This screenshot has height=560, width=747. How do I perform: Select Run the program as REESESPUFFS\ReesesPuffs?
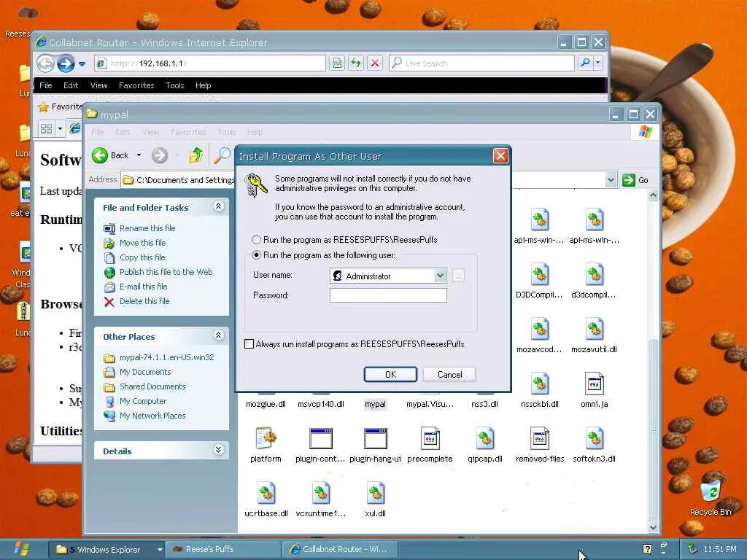pos(256,239)
